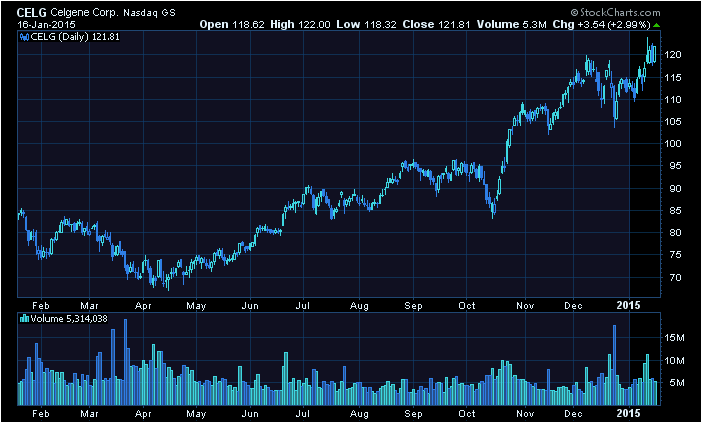Viewport: 702px width, 423px height.
Task: Click the 100 price axis label
Action: pos(673,144)
